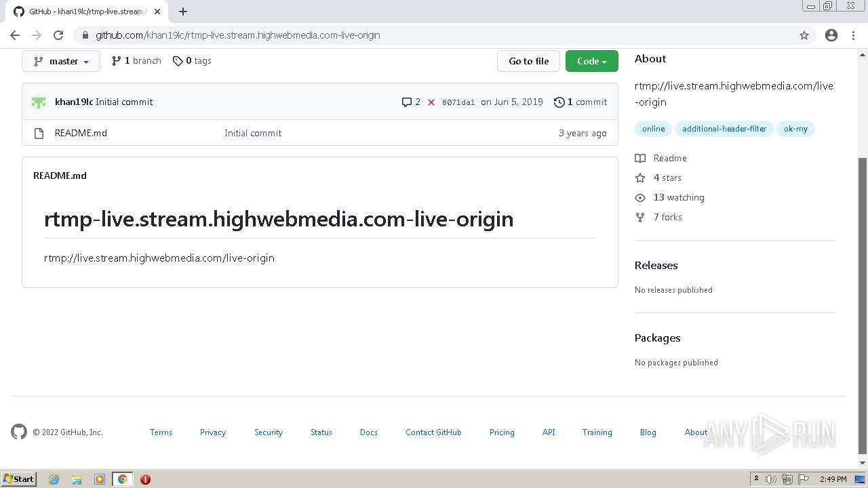Click the address bar URL field
Viewport: 868px width, 488px height.
pyautogui.click(x=434, y=35)
